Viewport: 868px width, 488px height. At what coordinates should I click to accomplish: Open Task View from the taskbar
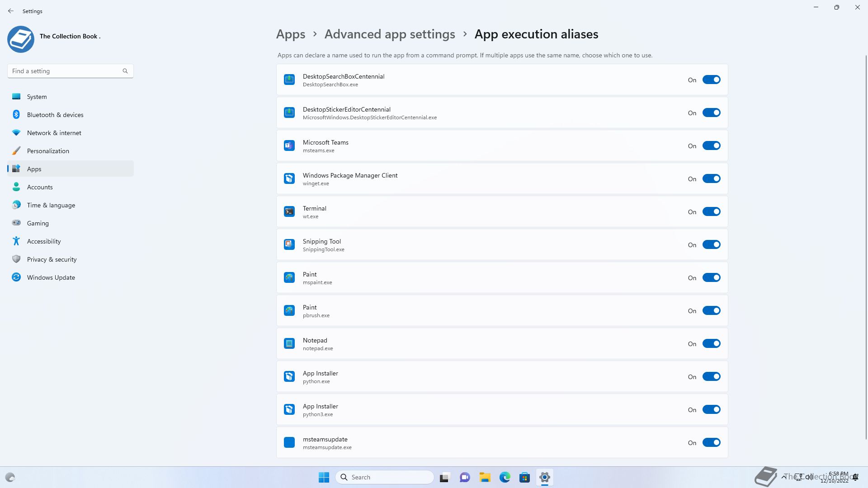[x=445, y=477]
